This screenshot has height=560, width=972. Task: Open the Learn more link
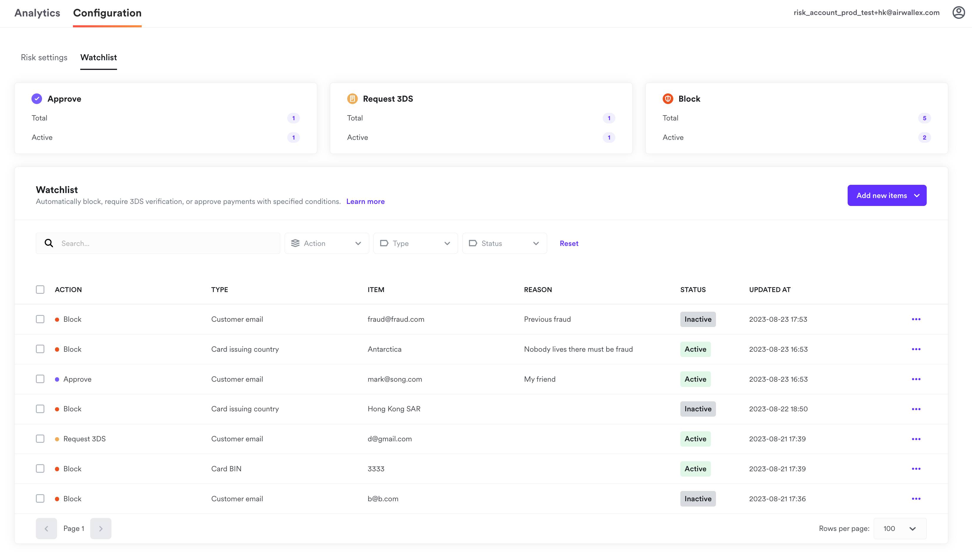pos(365,202)
